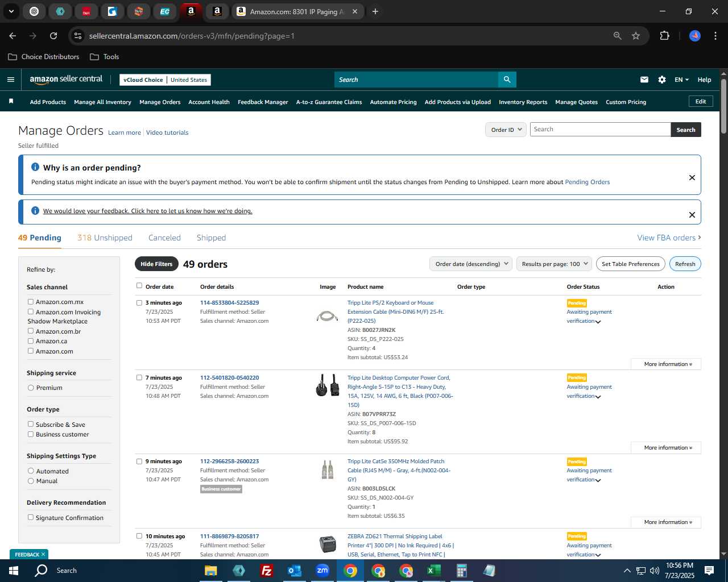The image size is (728, 582).
Task: Open the Order date (descending) sort dropdown
Action: 470,264
